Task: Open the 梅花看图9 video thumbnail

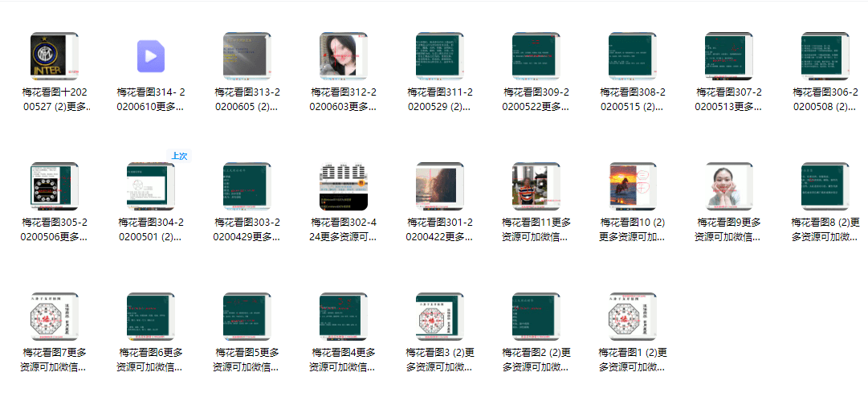Action: (x=728, y=186)
